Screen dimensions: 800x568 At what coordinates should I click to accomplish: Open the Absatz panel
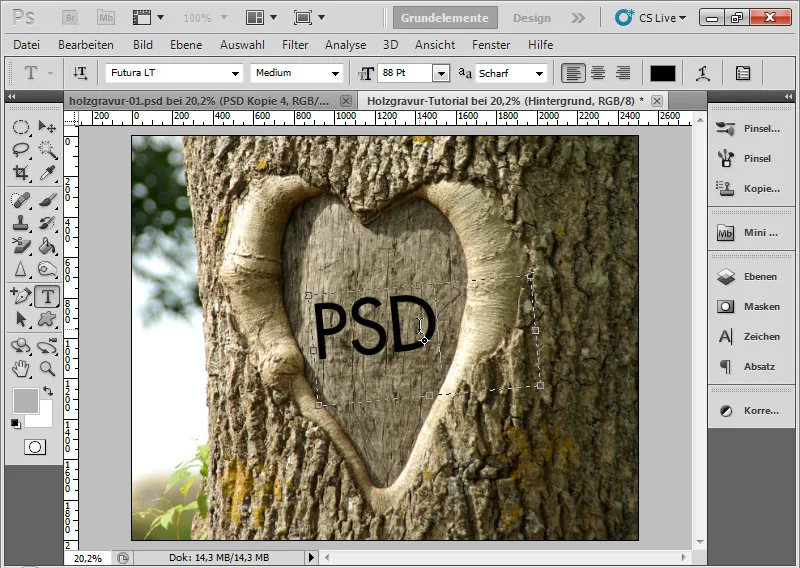pos(748,367)
